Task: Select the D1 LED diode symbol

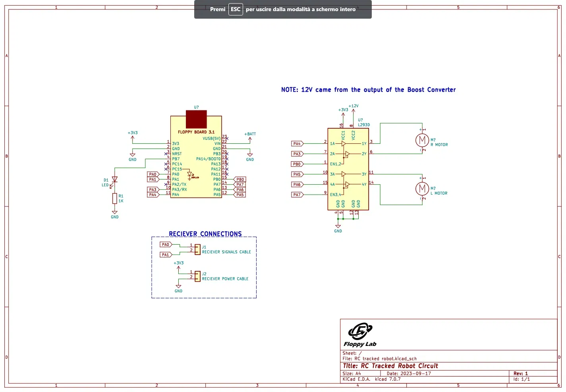Action: (x=114, y=180)
